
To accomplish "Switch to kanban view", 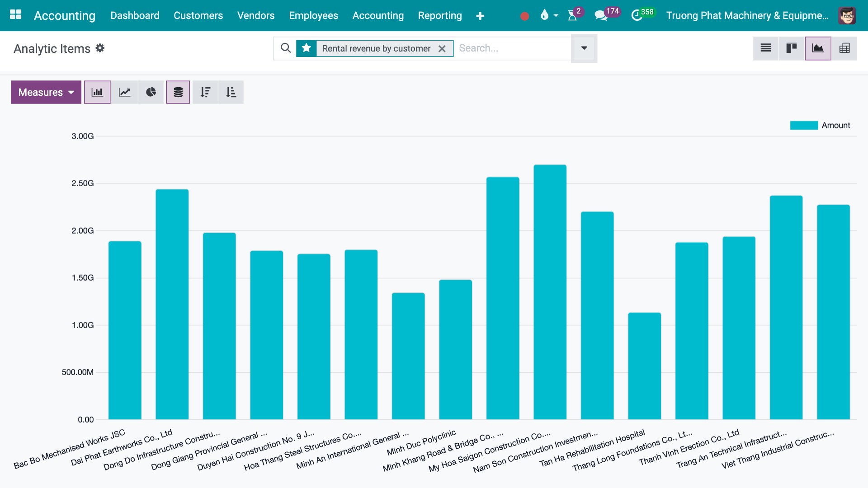I will (792, 48).
